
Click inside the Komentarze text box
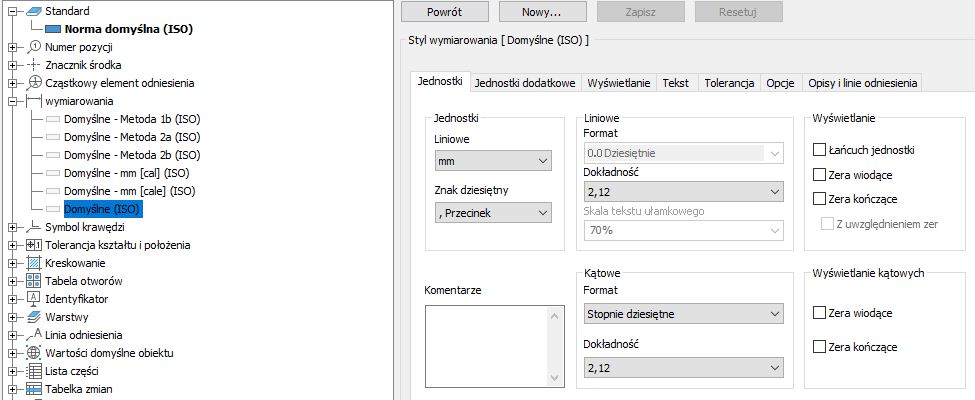(x=488, y=343)
